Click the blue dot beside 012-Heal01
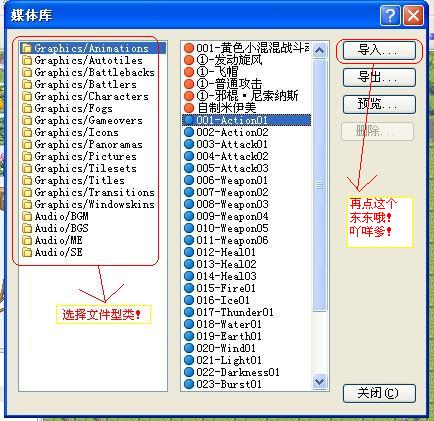Viewport: 434px width, 421px height. 189,252
